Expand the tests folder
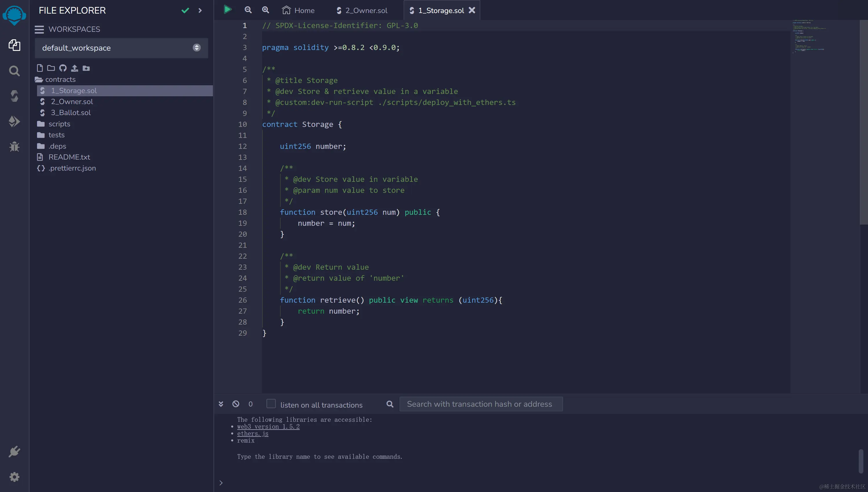 click(x=51, y=135)
